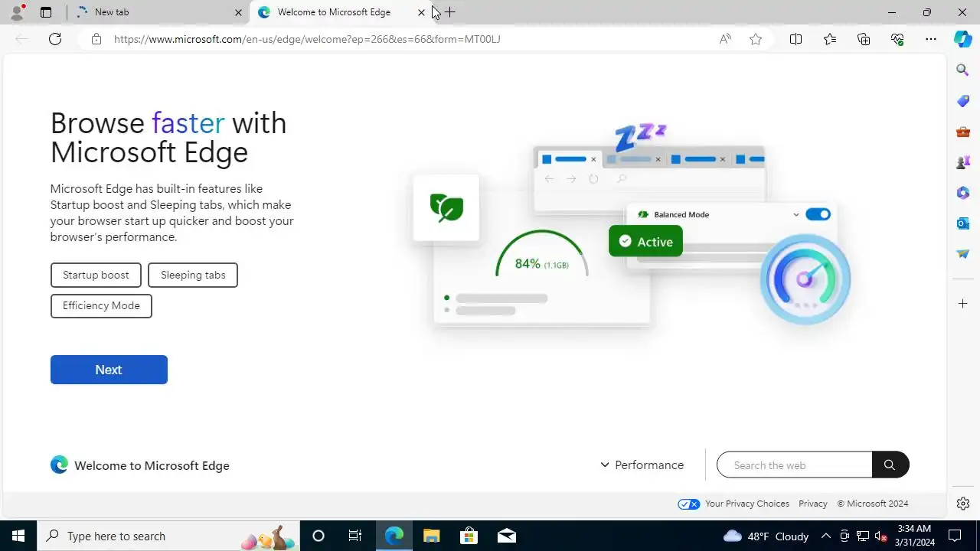Open sidebar Tools briefcase icon
Viewport: 980px width, 551px height.
(963, 131)
